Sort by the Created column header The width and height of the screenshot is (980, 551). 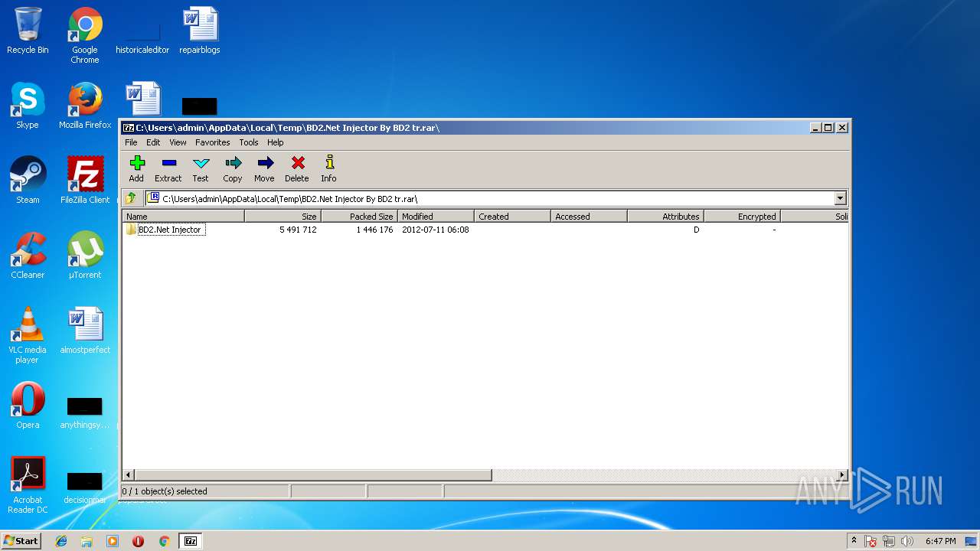coord(513,217)
